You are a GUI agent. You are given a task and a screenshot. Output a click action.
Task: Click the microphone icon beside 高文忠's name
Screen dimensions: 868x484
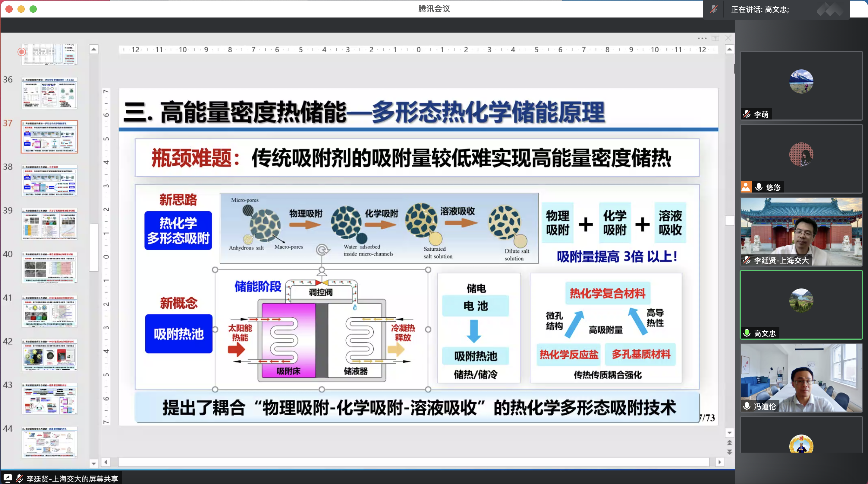pos(747,333)
